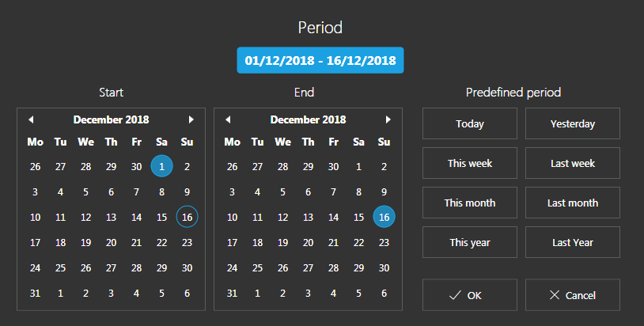Go to previous month in End calendar
The width and height of the screenshot is (644, 326).
(228, 119)
